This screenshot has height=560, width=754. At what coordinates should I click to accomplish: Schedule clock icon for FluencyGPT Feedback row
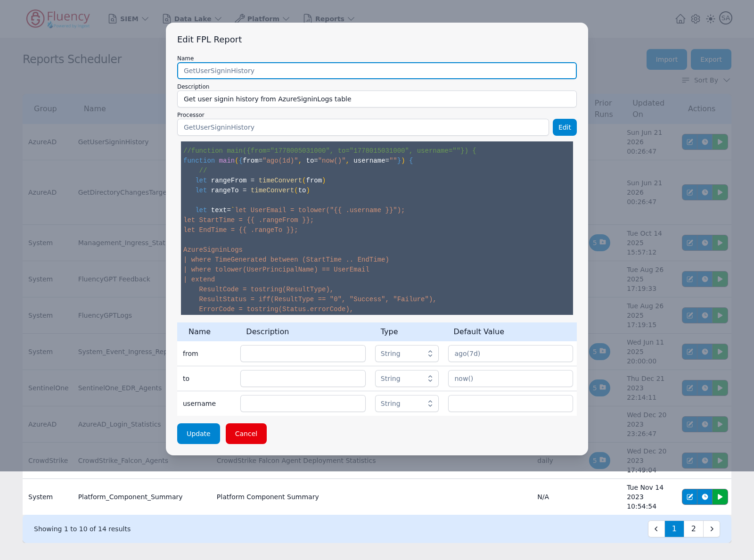705,279
